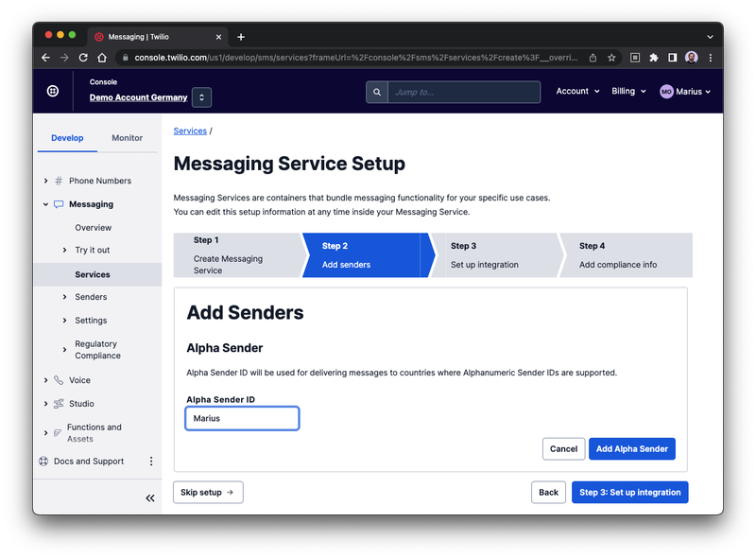Collapse the sidebar with the double chevron

(x=150, y=497)
